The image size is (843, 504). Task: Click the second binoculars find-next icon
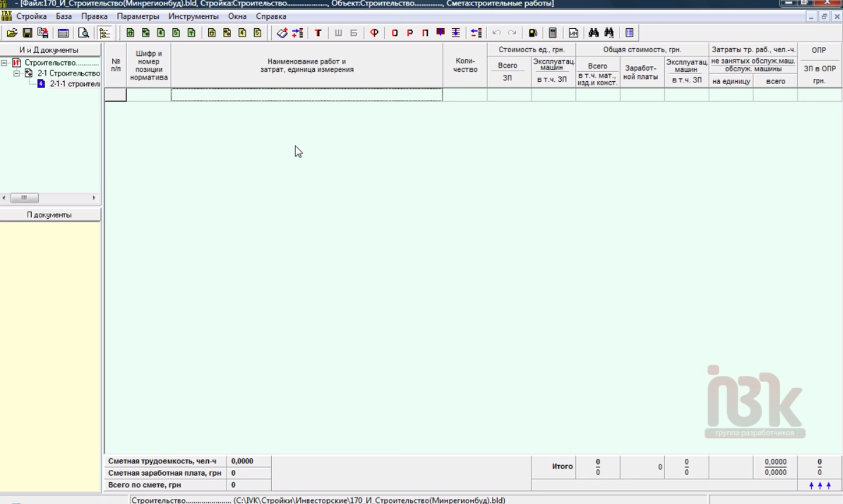pyautogui.click(x=609, y=33)
